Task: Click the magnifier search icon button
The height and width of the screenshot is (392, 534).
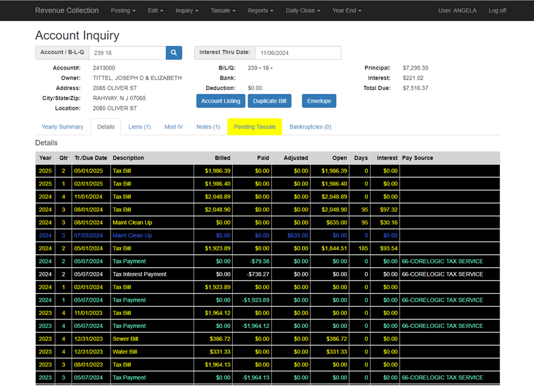Action: tap(174, 53)
